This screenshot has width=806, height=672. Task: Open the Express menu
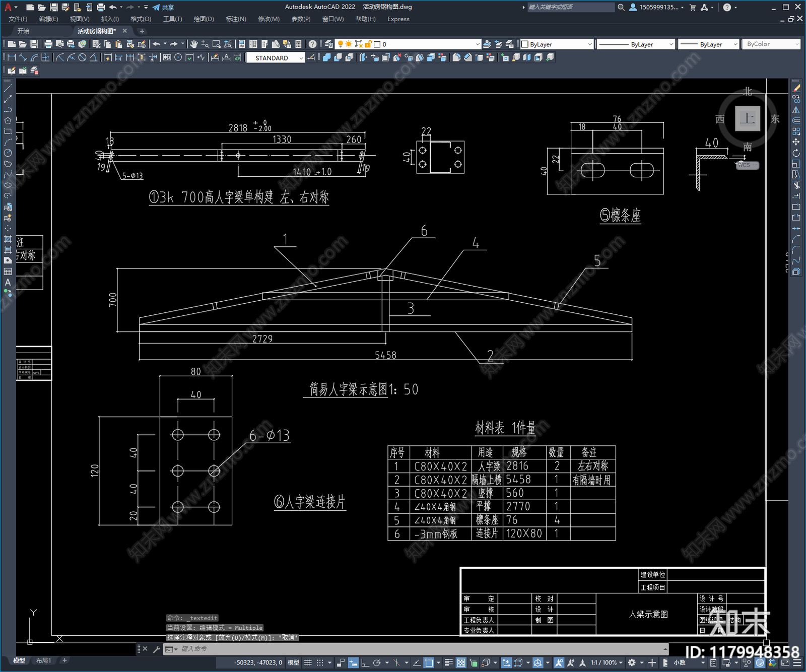click(x=398, y=19)
